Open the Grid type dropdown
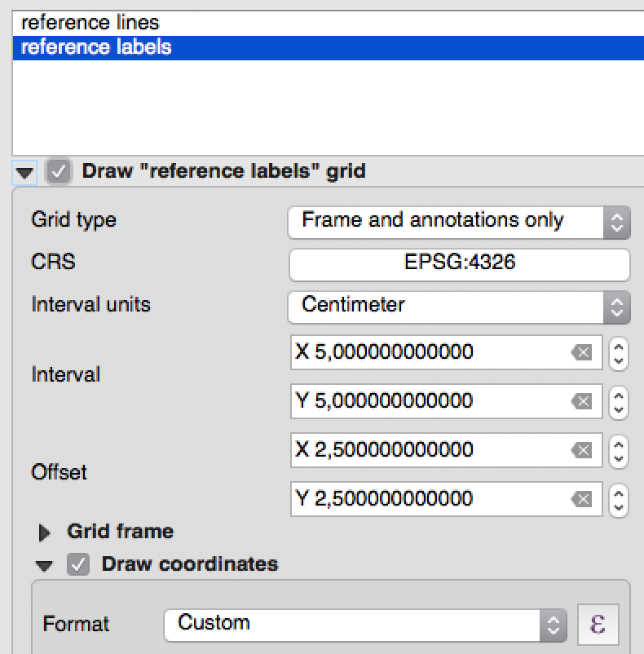This screenshot has width=644, height=654. (x=459, y=221)
